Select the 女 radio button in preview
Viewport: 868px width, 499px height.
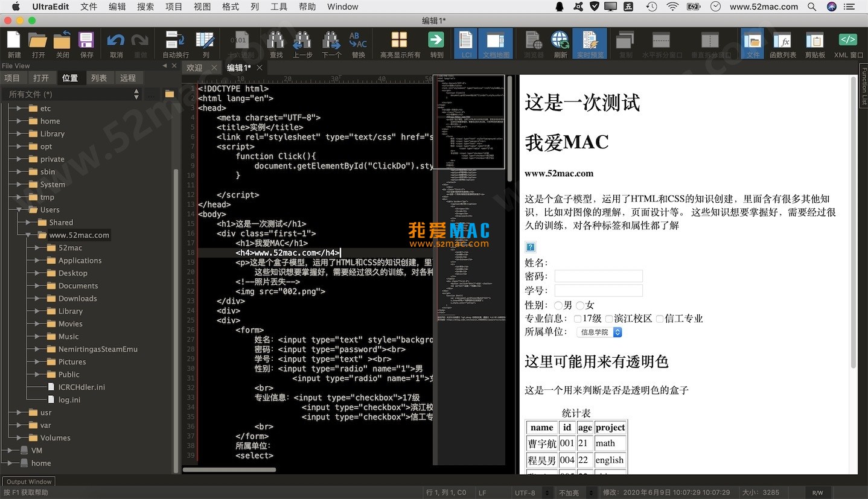(580, 305)
